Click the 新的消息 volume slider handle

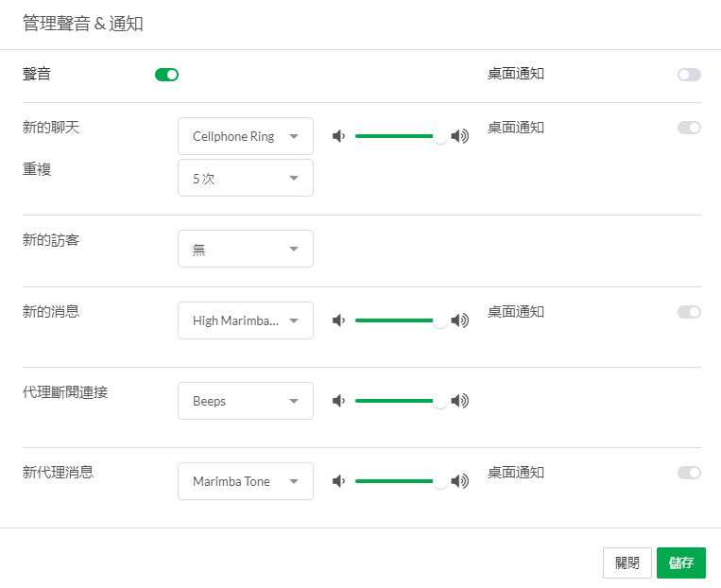[x=440, y=320]
